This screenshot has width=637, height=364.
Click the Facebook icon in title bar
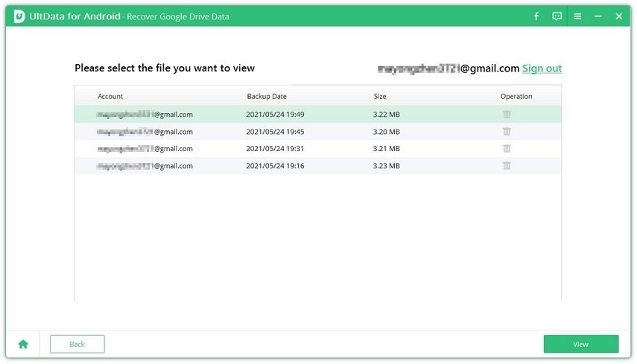point(536,16)
